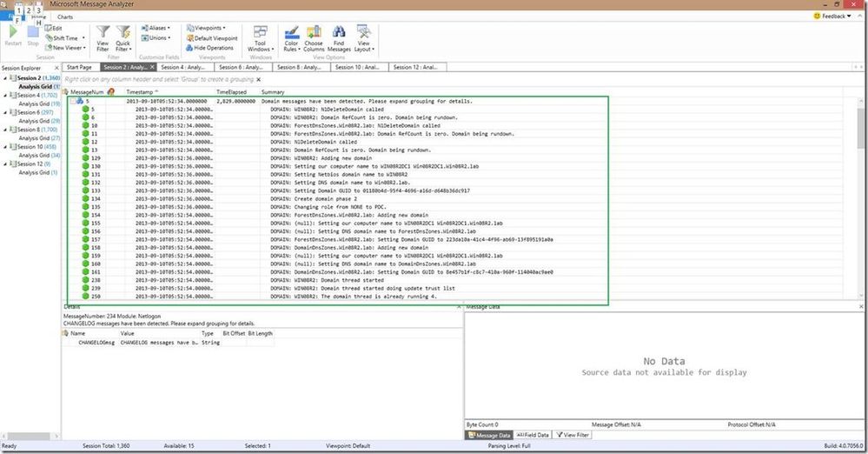Switch to the Session 12 tab

(415, 67)
